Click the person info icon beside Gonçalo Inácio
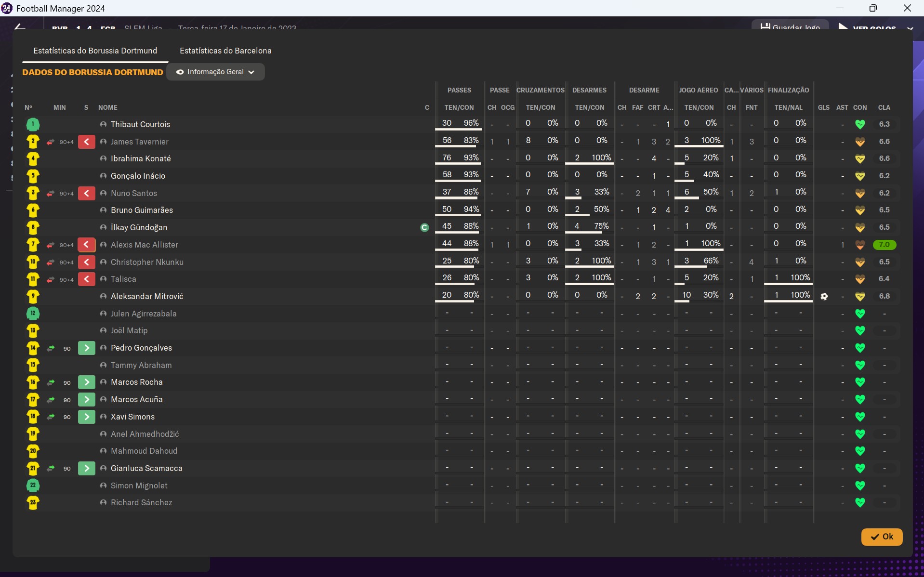The height and width of the screenshot is (577, 924). tap(103, 176)
